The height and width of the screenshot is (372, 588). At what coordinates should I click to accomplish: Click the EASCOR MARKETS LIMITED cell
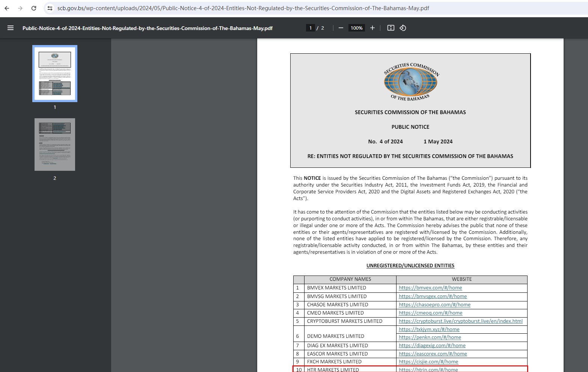coord(350,354)
